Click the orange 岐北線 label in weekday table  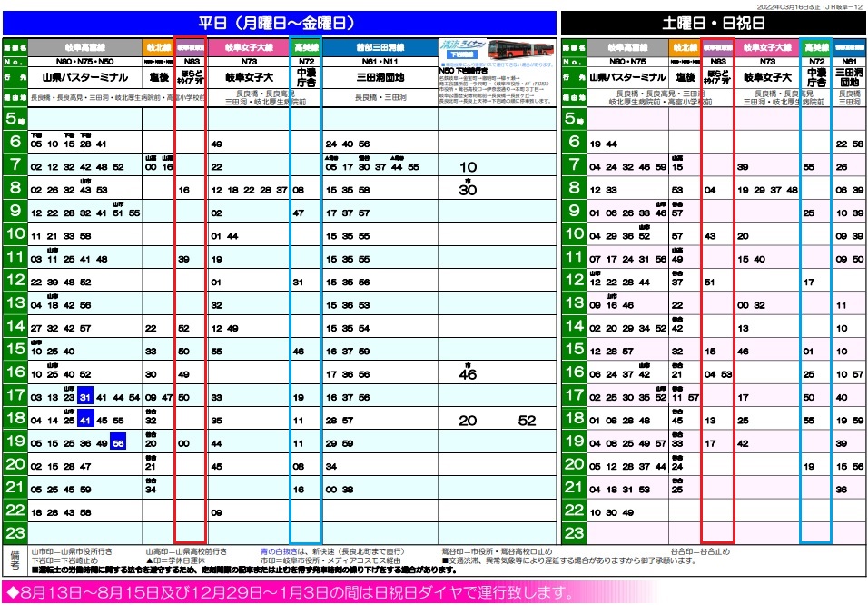[x=157, y=45]
